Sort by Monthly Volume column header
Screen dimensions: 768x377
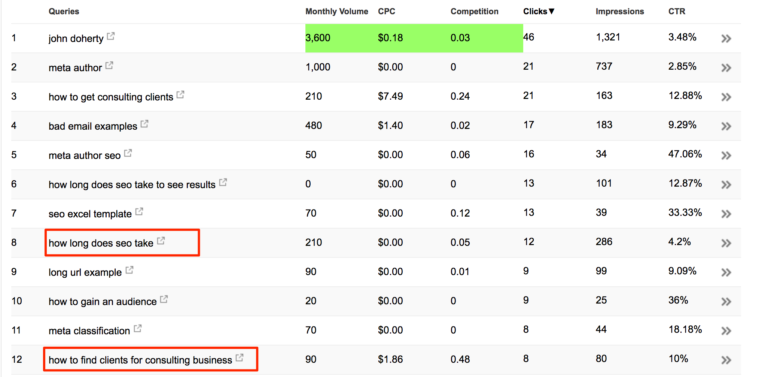[336, 11]
